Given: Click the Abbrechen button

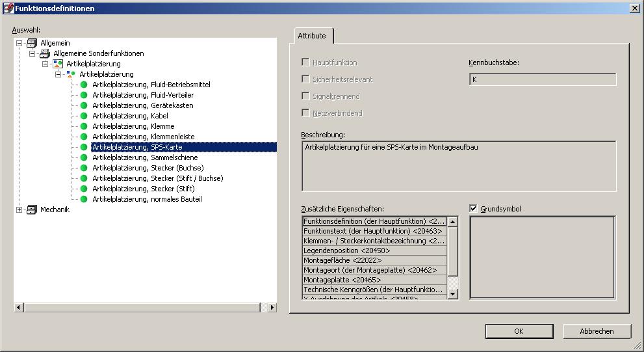Looking at the screenshot, I should tap(597, 331).
